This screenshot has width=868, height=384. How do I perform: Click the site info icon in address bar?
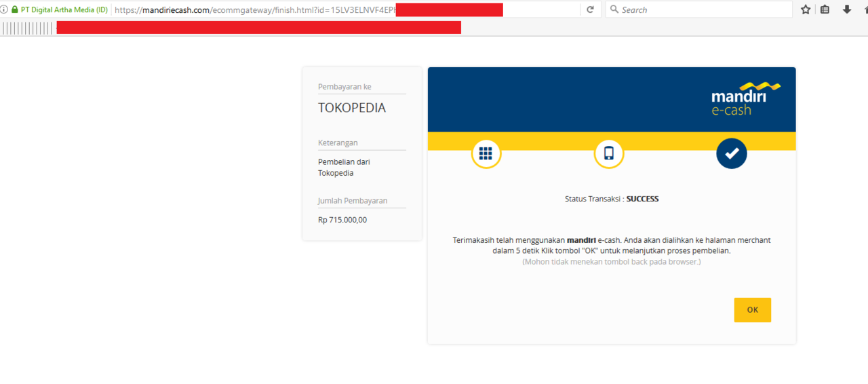click(x=4, y=9)
